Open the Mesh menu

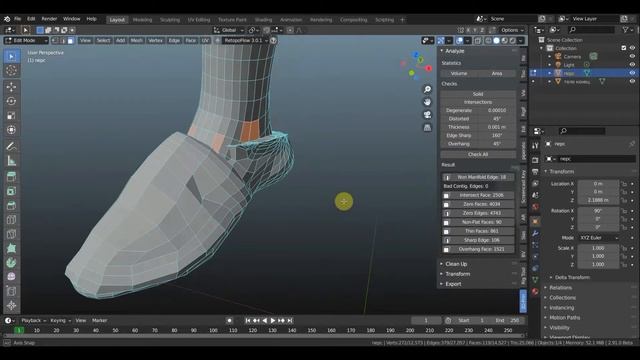tap(136, 40)
